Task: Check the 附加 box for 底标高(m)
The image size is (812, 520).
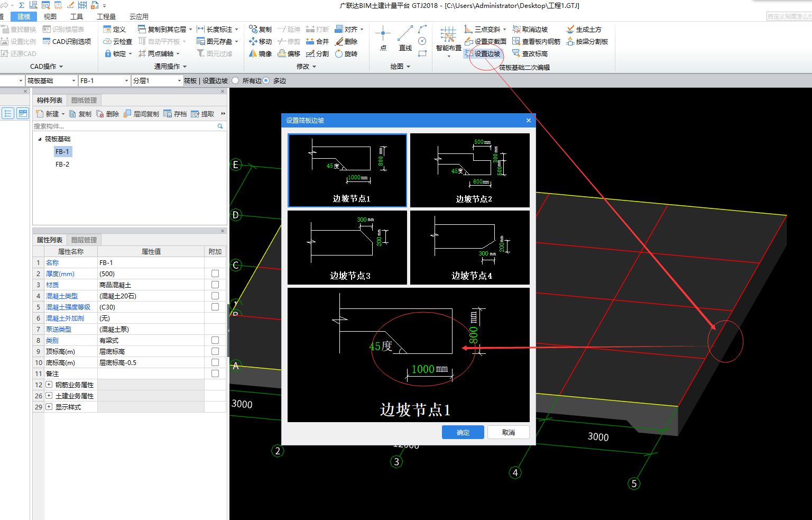Action: pyautogui.click(x=215, y=362)
